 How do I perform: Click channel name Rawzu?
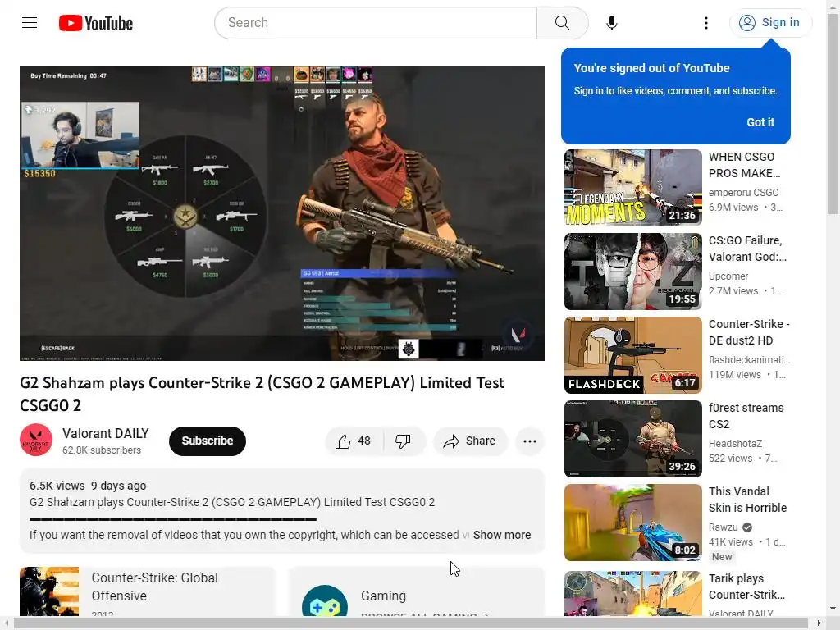coord(723,527)
